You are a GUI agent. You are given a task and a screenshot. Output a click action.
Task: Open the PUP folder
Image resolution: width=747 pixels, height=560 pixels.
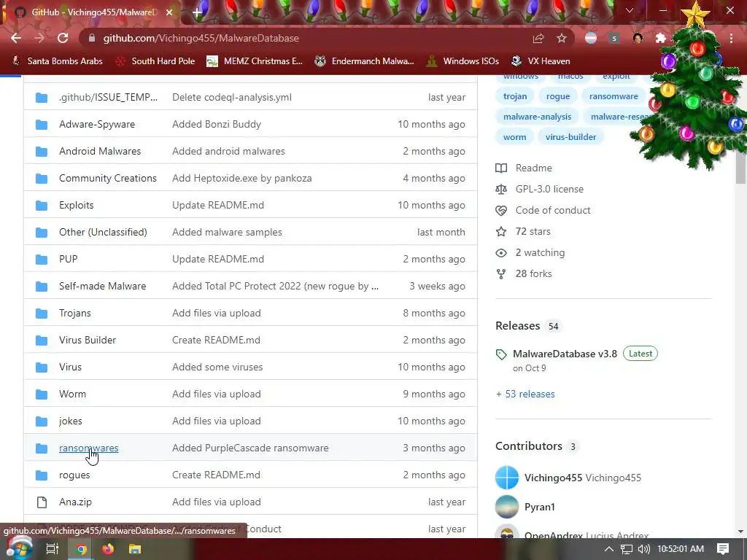pyautogui.click(x=68, y=259)
